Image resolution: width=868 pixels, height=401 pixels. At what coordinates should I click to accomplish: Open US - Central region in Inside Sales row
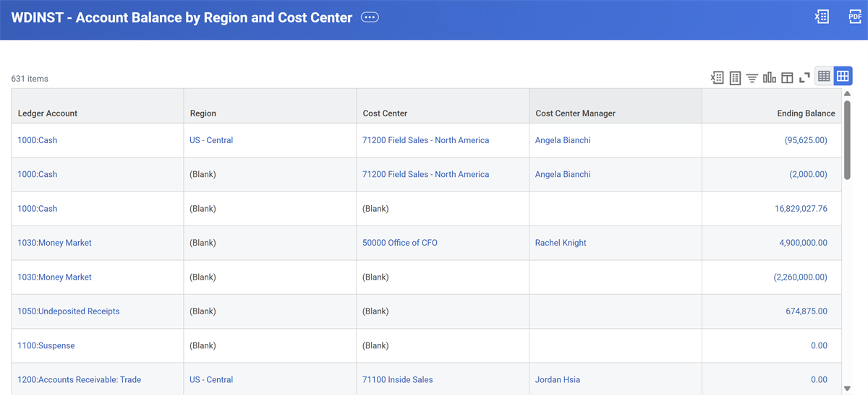coord(211,379)
